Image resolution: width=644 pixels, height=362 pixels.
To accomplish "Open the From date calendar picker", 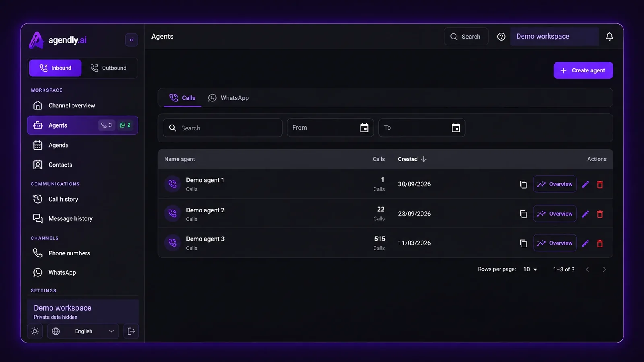I will tap(364, 128).
